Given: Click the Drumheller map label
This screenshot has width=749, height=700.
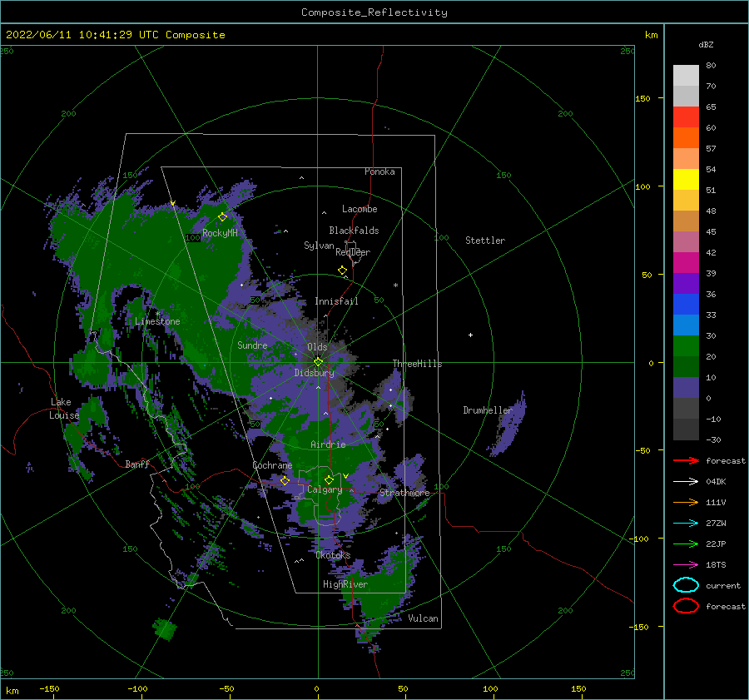Looking at the screenshot, I should tap(487, 410).
